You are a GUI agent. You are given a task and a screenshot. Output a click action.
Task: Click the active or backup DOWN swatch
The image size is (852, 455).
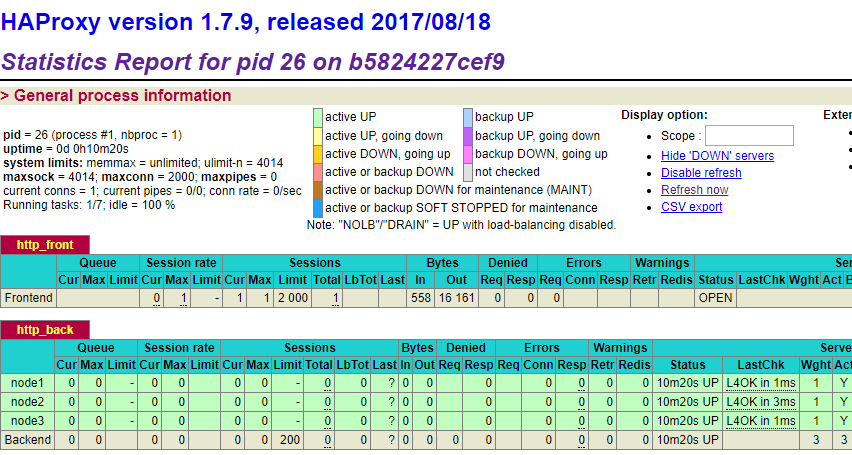click(318, 172)
